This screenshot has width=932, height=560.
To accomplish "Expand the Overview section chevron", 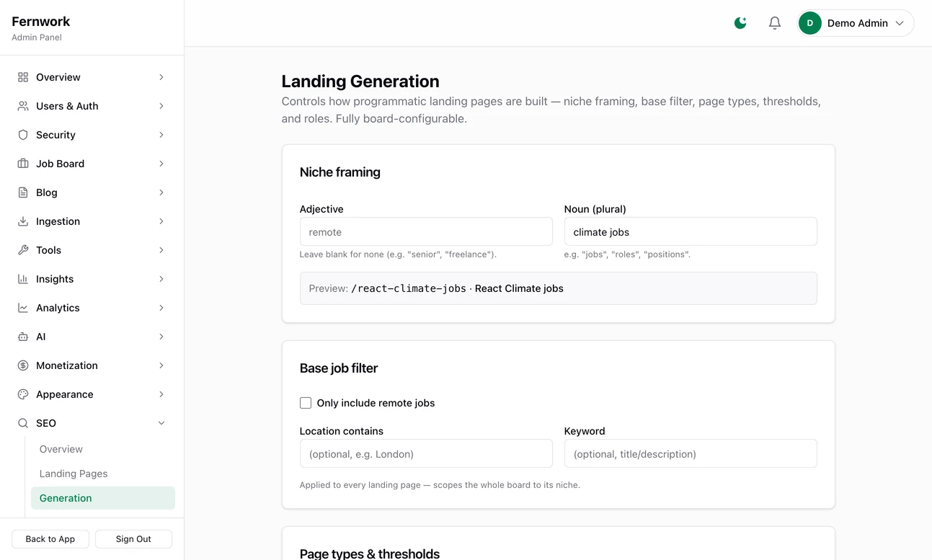I will 161,77.
